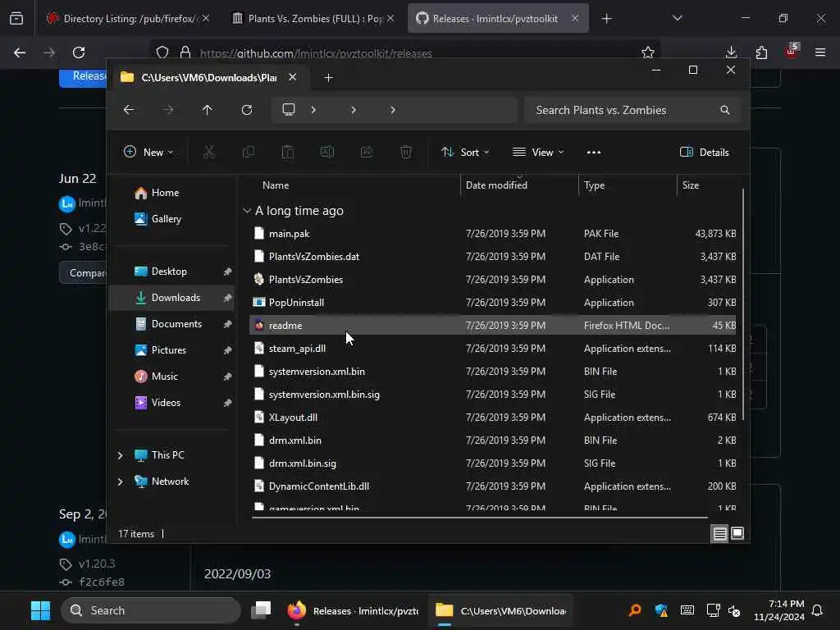
Task: Switch to large thumbnails view icon in status bar
Action: click(737, 533)
